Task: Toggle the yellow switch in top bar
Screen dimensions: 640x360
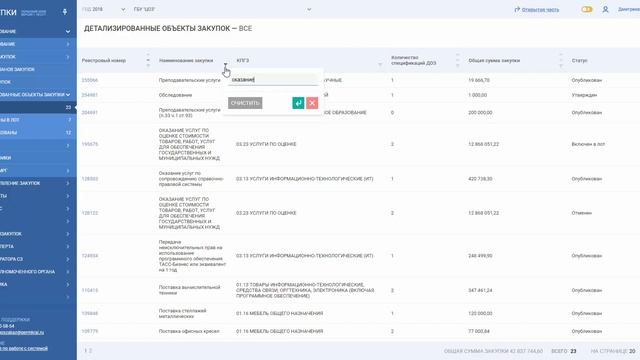Action: point(587,9)
